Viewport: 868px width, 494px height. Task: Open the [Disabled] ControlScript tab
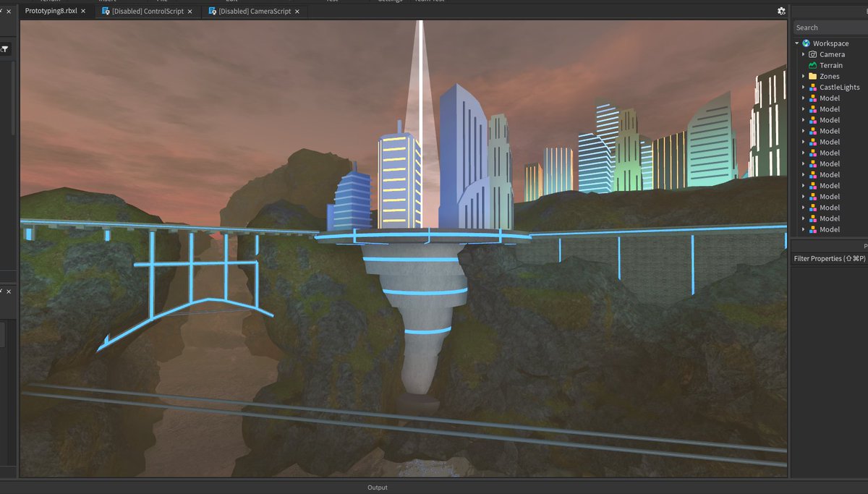(148, 11)
